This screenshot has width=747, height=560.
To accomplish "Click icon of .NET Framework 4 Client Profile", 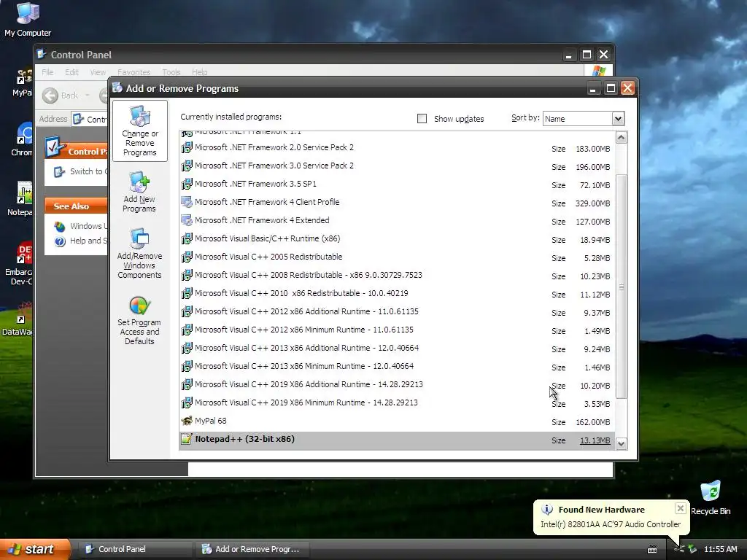I will point(187,202).
